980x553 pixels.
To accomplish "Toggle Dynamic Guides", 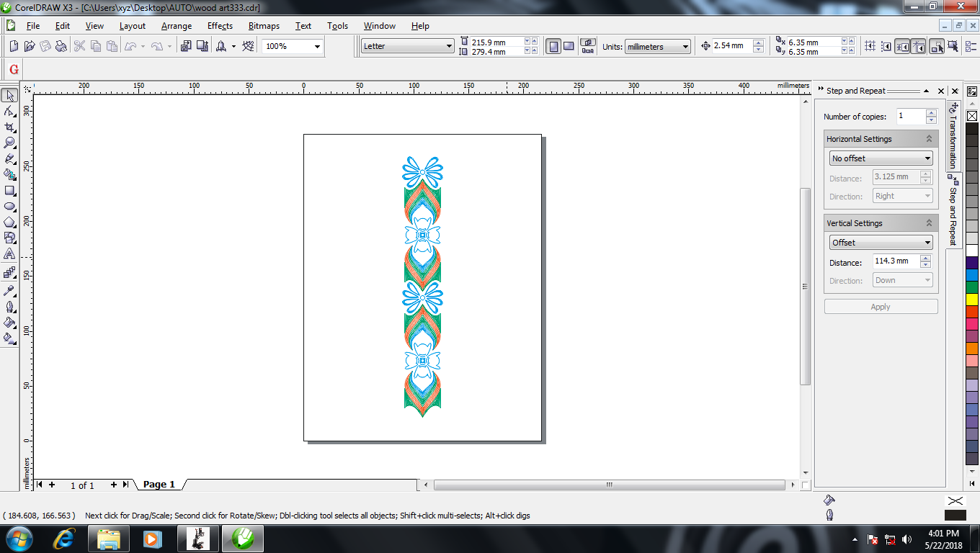I will (919, 46).
